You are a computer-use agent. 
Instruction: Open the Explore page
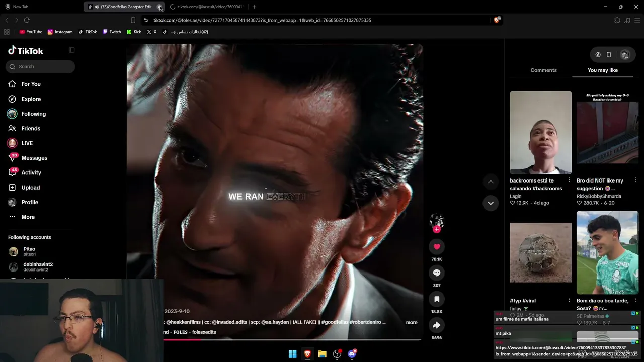coord(31,99)
